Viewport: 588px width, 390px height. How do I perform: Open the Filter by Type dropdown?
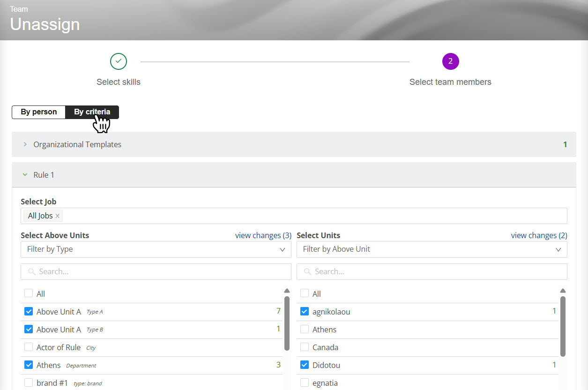[x=156, y=249]
